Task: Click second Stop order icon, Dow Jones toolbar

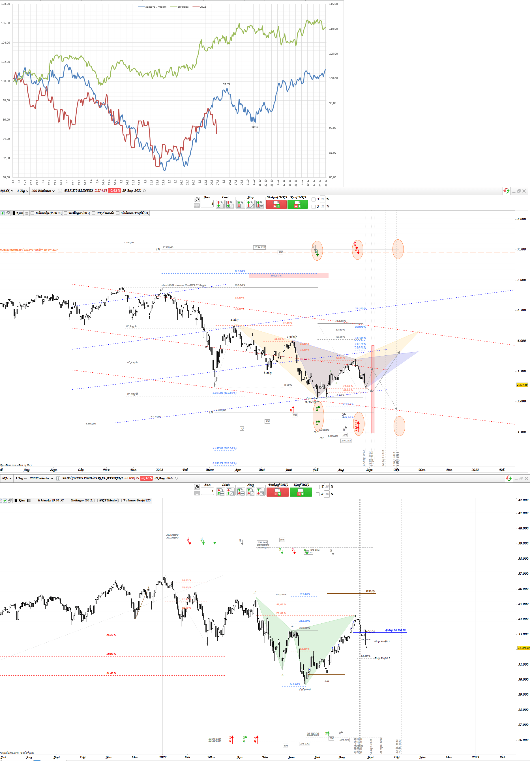Action: tap(250, 492)
